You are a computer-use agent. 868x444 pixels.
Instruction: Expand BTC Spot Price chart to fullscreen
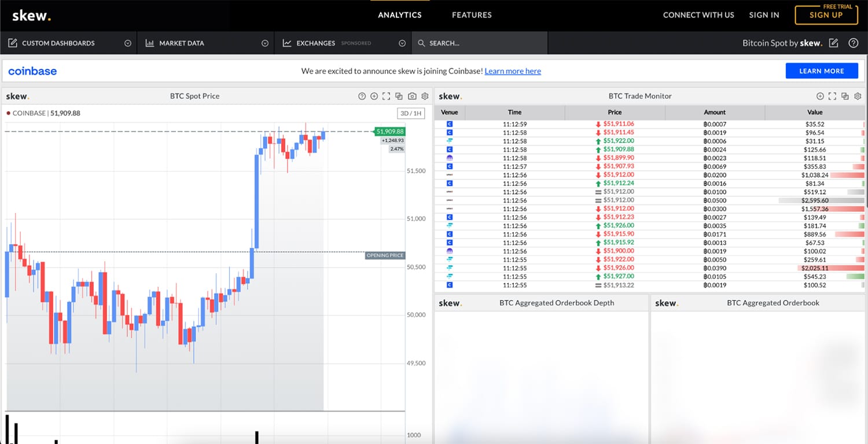pyautogui.click(x=387, y=96)
